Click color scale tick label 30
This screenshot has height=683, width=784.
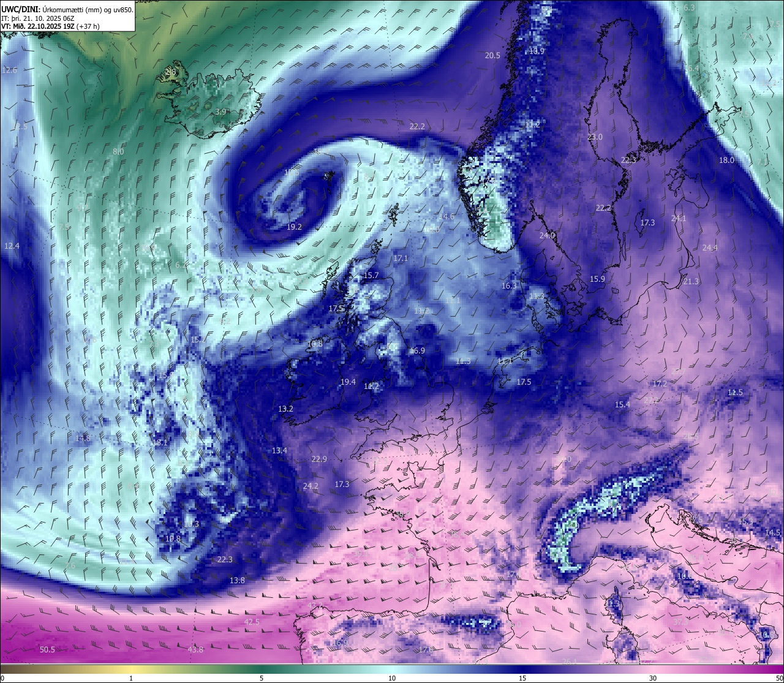coord(653,678)
